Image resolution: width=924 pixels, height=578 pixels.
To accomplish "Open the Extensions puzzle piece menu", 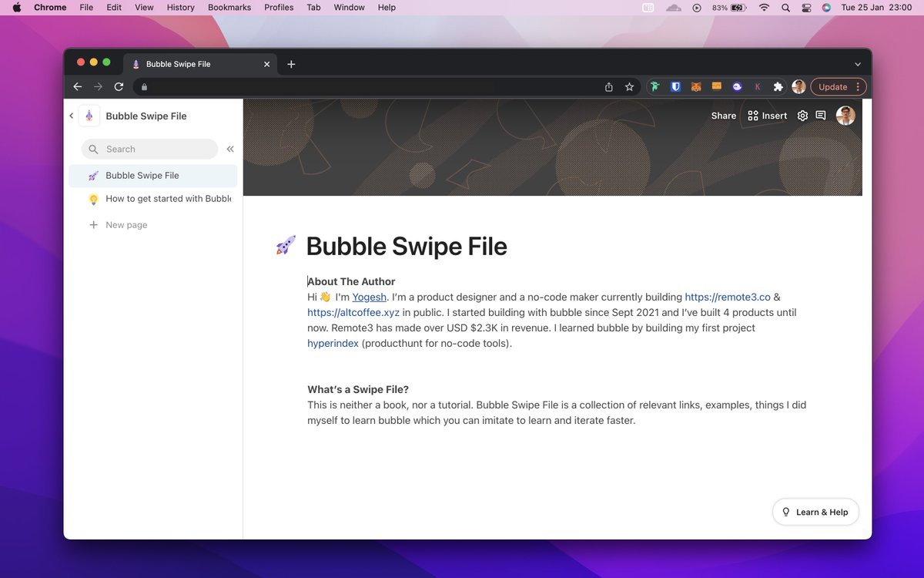I will 778,87.
